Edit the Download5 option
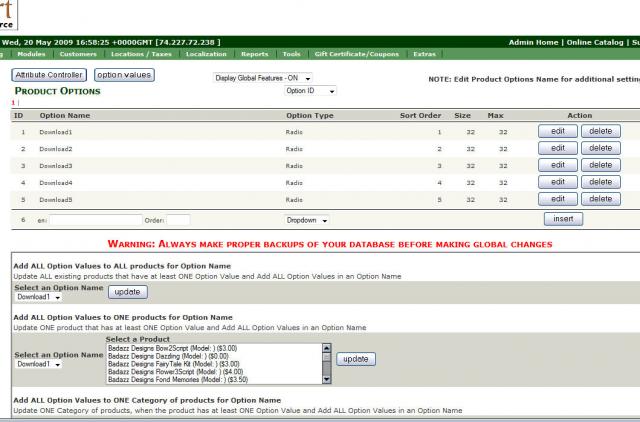The width and height of the screenshot is (640, 422). (x=558, y=199)
